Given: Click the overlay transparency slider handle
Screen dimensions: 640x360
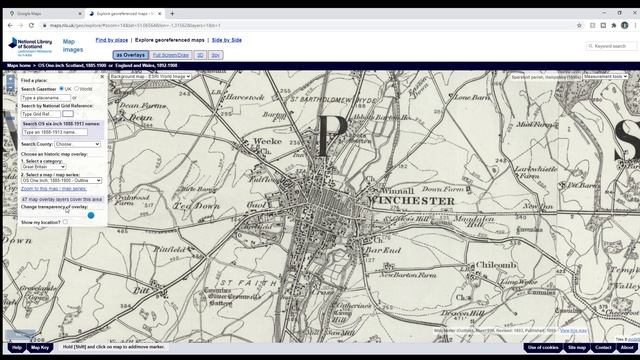Looking at the screenshot, I should click(x=91, y=215).
